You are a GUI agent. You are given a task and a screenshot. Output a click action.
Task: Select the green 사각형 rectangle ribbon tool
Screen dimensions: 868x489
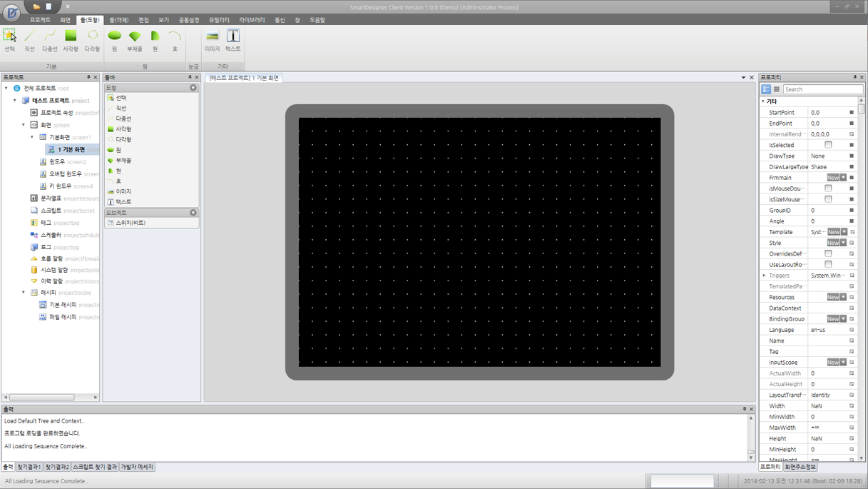71,41
